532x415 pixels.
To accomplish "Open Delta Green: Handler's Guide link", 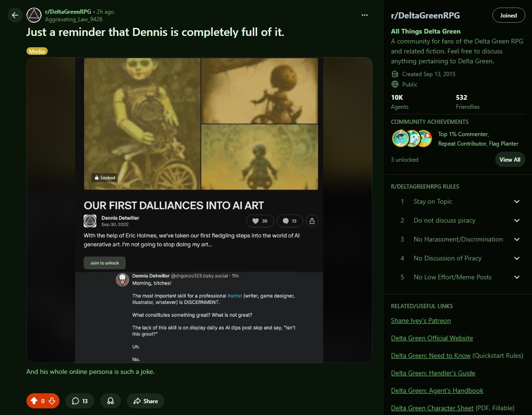I will point(433,373).
